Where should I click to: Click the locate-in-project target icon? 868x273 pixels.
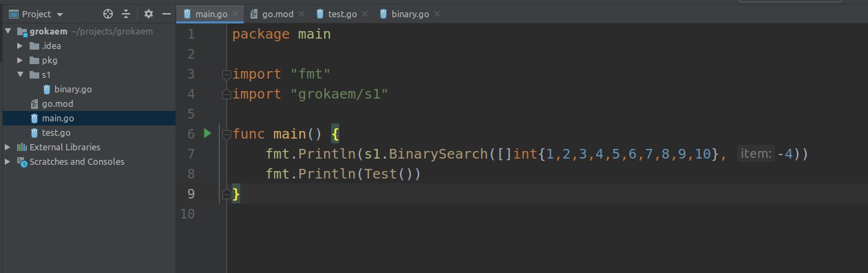pyautogui.click(x=107, y=14)
